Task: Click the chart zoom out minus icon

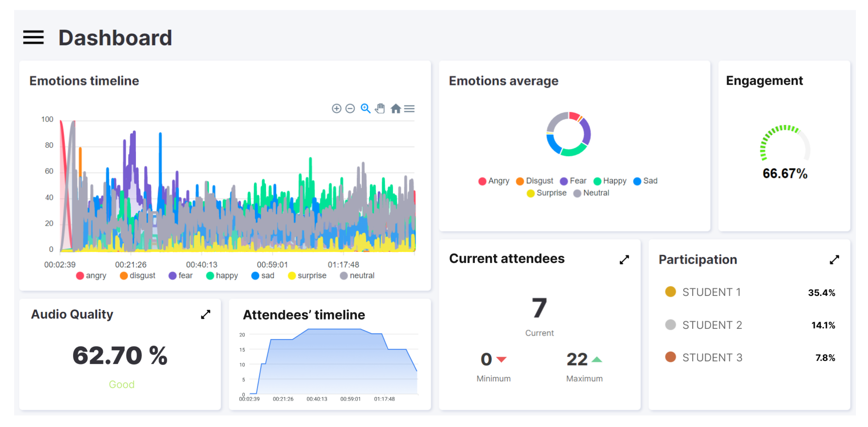Action: pyautogui.click(x=350, y=108)
